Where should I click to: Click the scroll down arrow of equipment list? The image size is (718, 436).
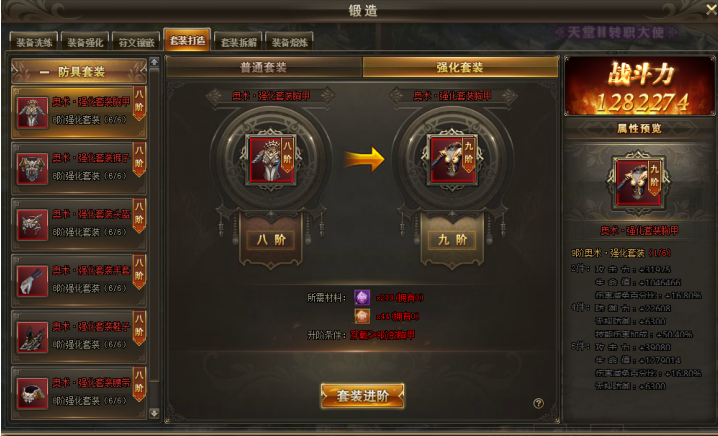(154, 413)
